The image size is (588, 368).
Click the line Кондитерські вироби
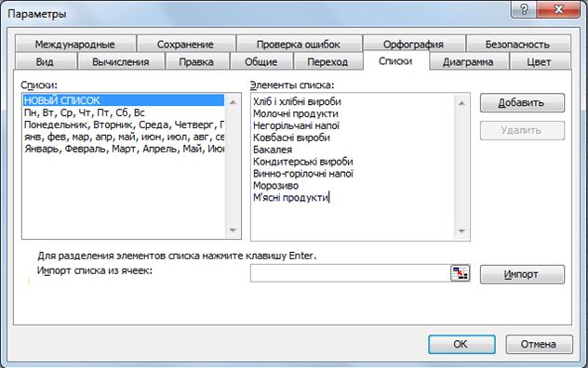[303, 162]
